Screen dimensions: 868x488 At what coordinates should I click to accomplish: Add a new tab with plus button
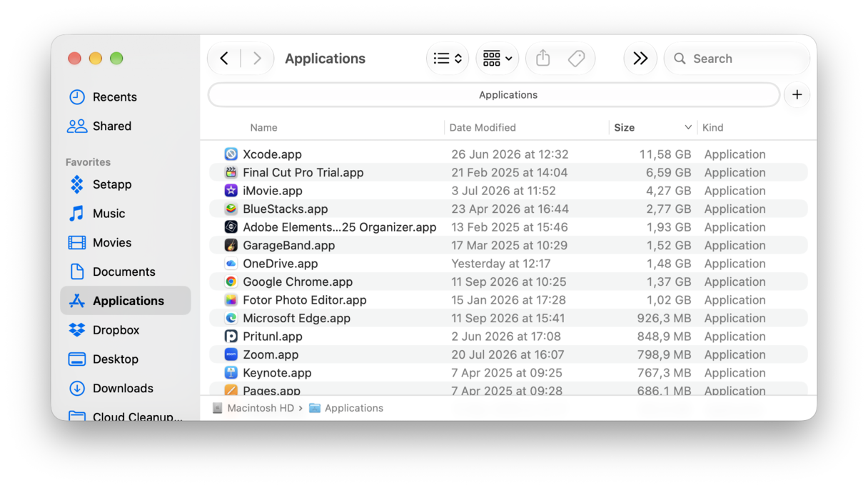click(x=797, y=95)
